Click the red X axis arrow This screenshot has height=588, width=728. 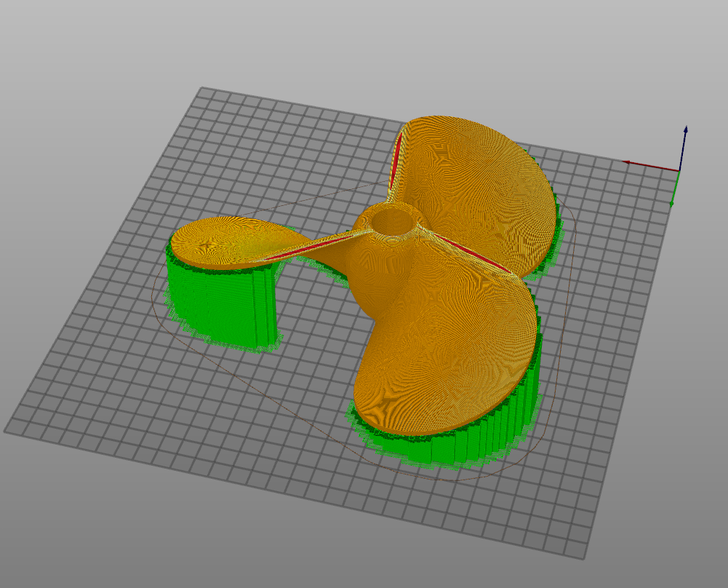(651, 166)
